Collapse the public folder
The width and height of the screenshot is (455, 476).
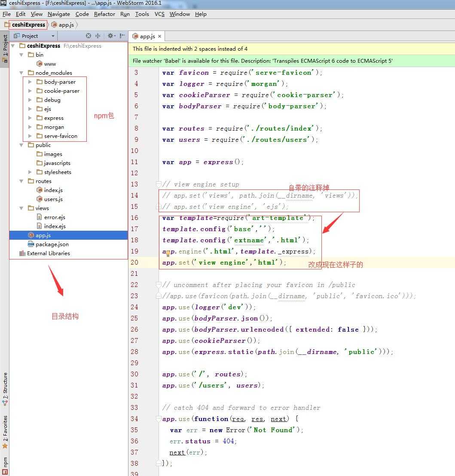point(21,145)
